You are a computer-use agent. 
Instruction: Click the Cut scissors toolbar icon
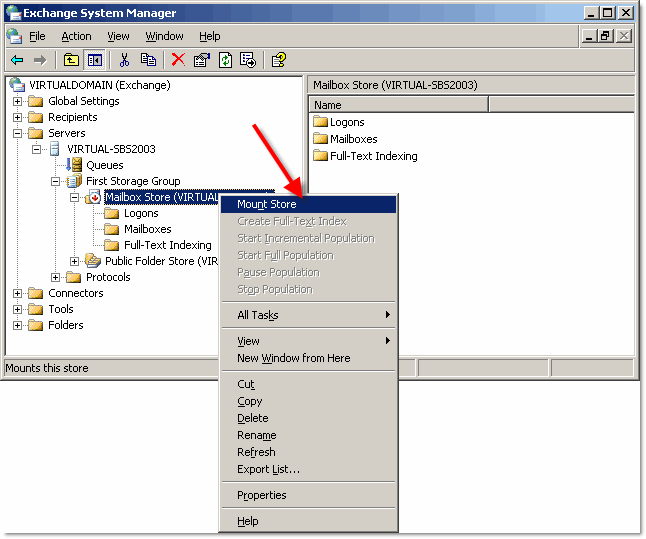pyautogui.click(x=124, y=60)
